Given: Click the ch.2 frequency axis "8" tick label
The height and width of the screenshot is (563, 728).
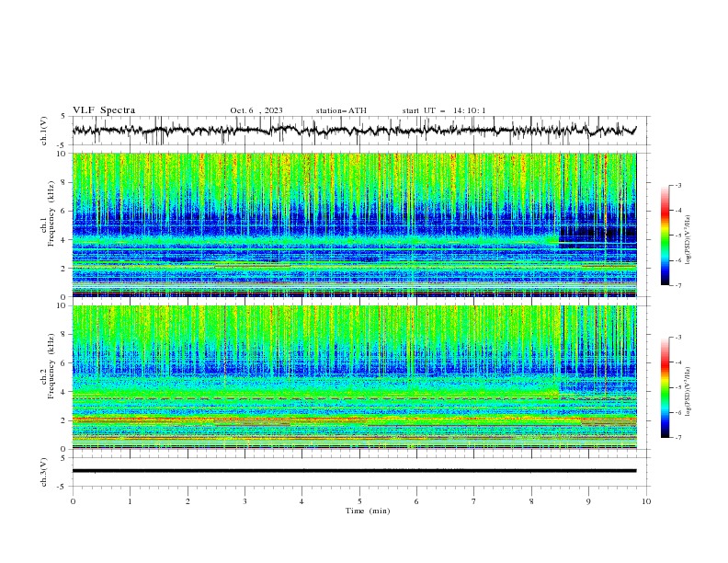Looking at the screenshot, I should 64,335.
